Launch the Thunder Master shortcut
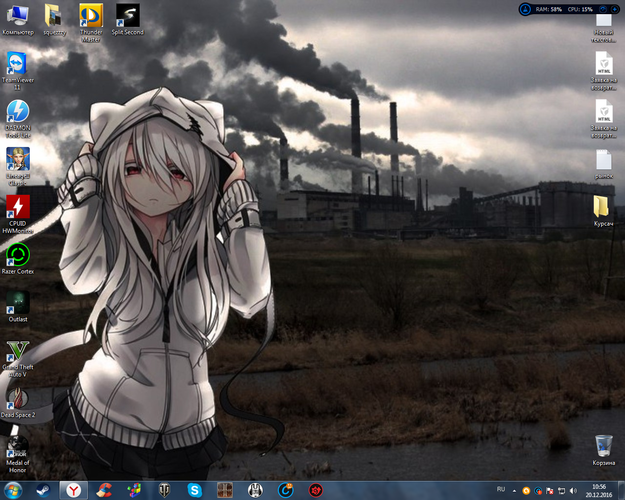This screenshot has width=625, height=500. pyautogui.click(x=91, y=23)
